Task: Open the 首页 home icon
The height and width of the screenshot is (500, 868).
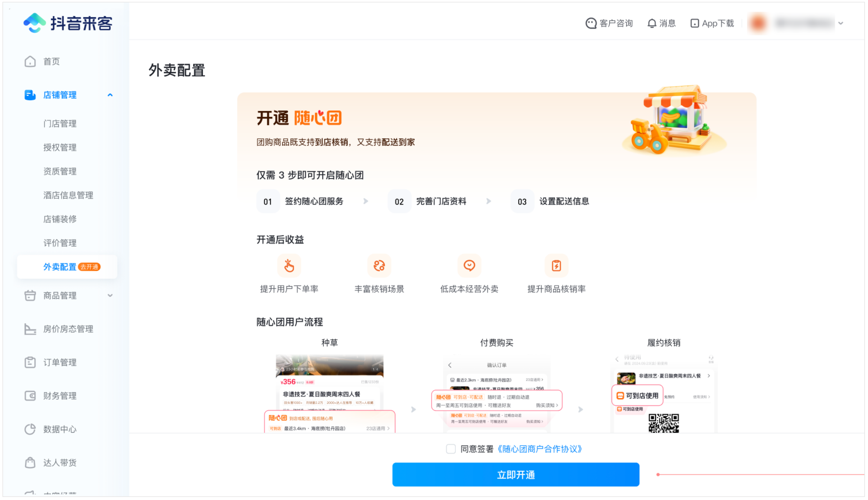Action: click(x=30, y=62)
